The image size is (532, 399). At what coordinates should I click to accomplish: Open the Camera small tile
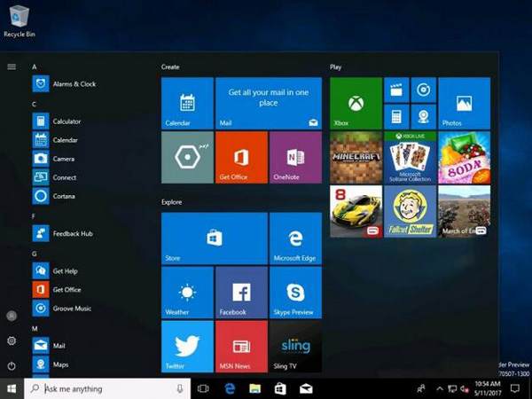coord(424,117)
